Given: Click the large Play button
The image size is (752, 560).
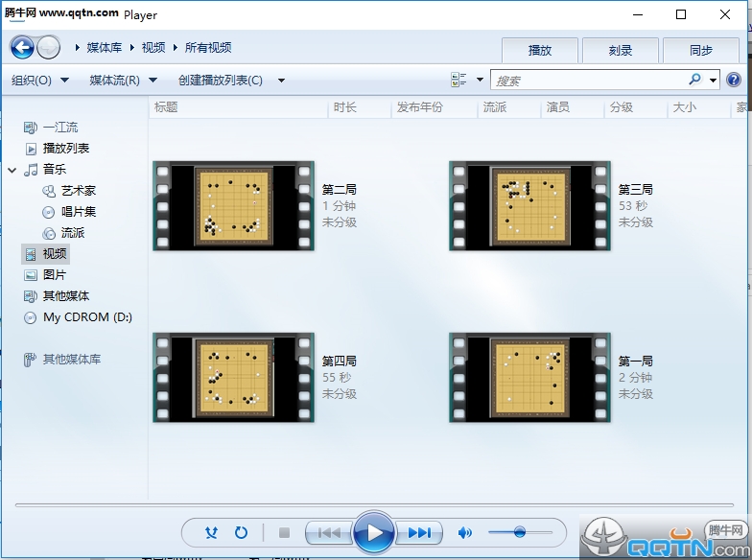Looking at the screenshot, I should click(x=374, y=532).
